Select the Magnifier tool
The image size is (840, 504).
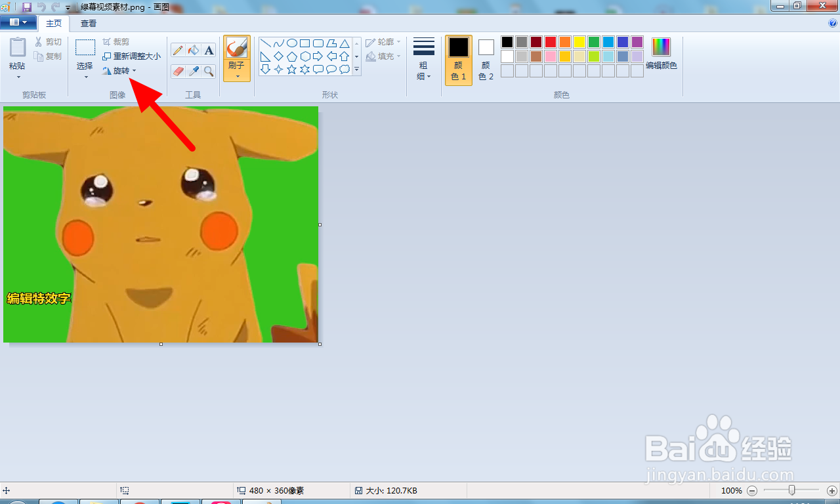(209, 71)
